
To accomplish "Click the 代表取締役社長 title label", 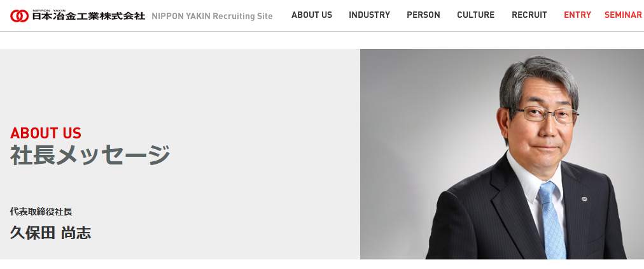I will [x=41, y=212].
